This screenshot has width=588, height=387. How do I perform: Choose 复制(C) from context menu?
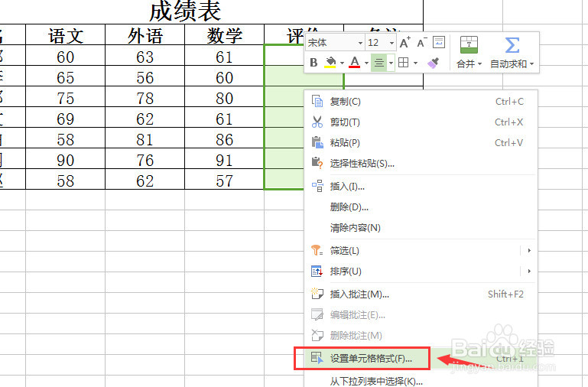click(421, 102)
